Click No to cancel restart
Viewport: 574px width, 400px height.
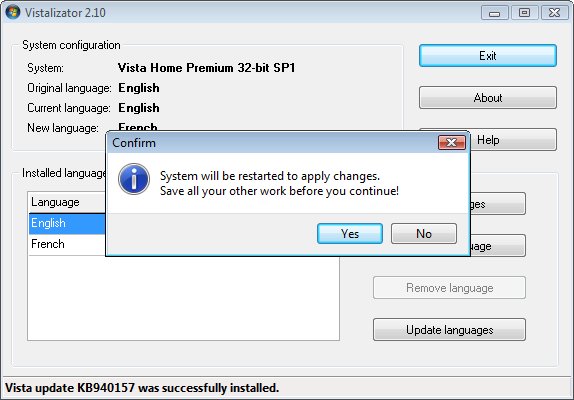pos(424,233)
